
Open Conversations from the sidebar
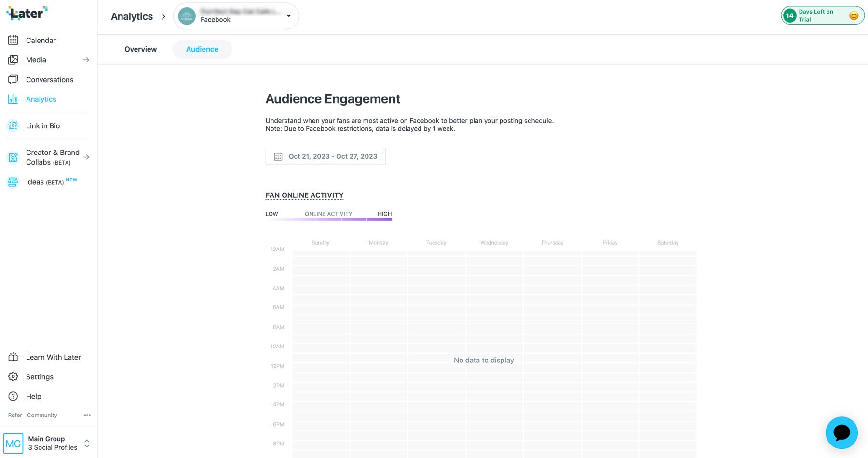point(49,79)
